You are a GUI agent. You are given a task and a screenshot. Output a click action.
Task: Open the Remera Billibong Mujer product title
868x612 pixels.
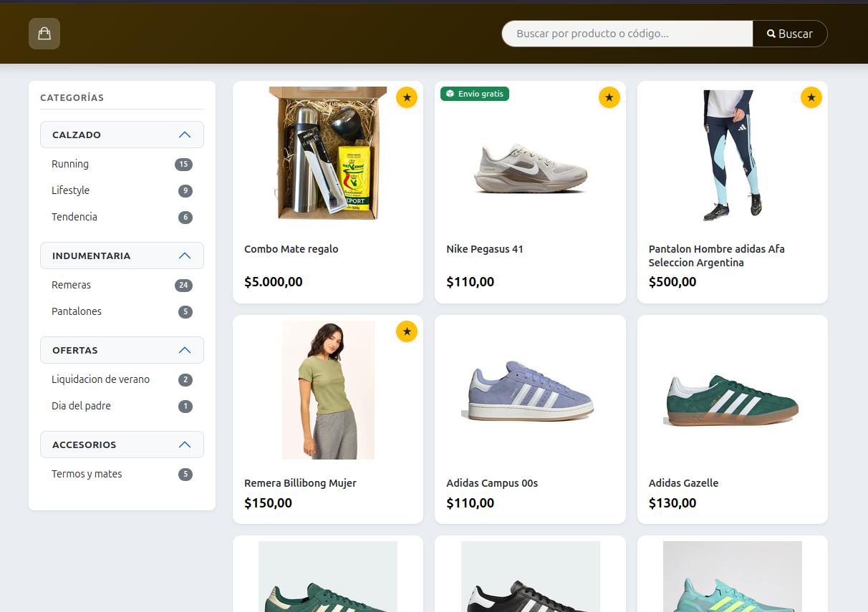tap(300, 483)
